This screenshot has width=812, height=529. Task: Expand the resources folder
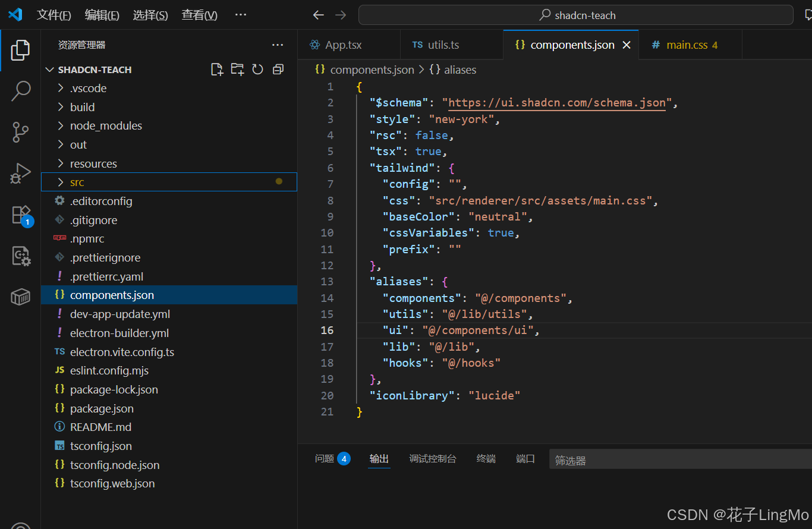(x=169, y=163)
